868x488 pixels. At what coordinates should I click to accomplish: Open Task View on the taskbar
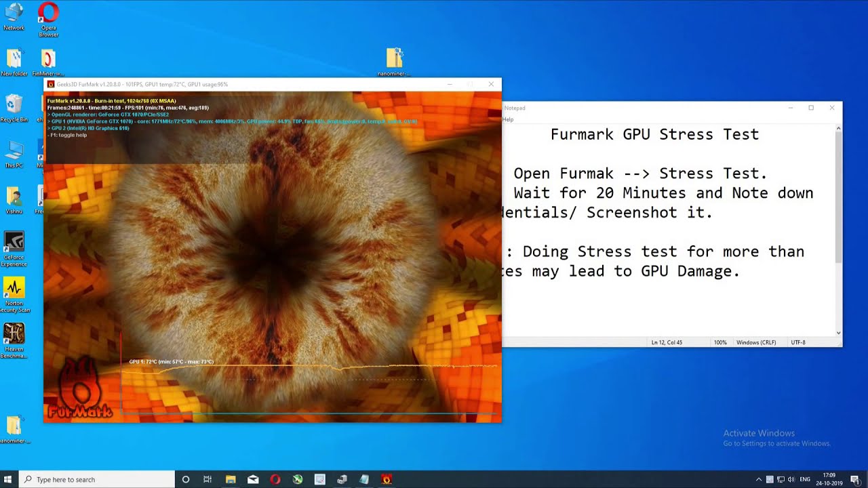coord(208,479)
